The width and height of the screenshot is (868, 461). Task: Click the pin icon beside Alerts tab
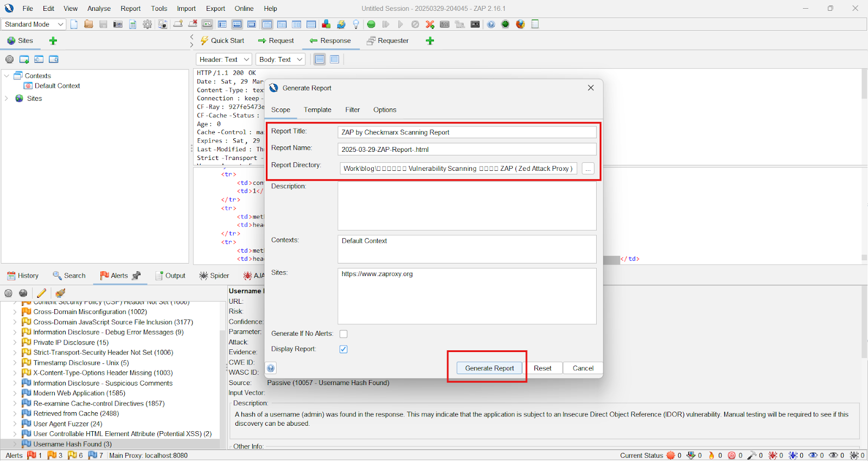(136, 276)
